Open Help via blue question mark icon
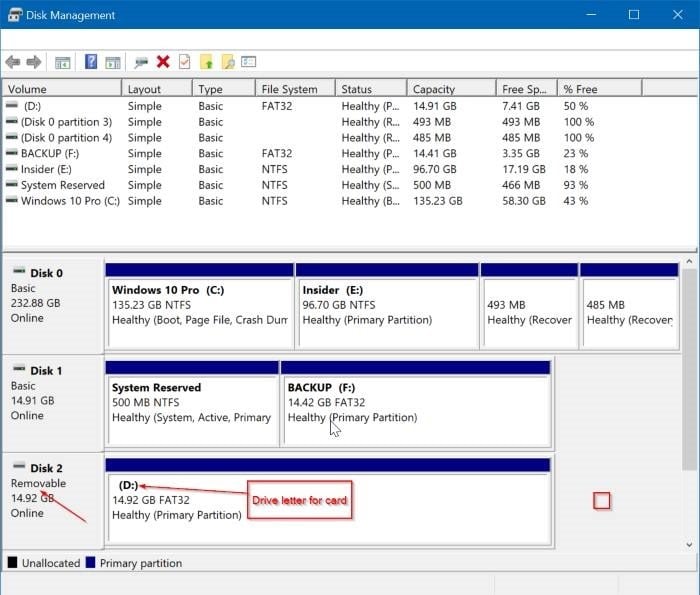The width and height of the screenshot is (700, 595). point(91,62)
